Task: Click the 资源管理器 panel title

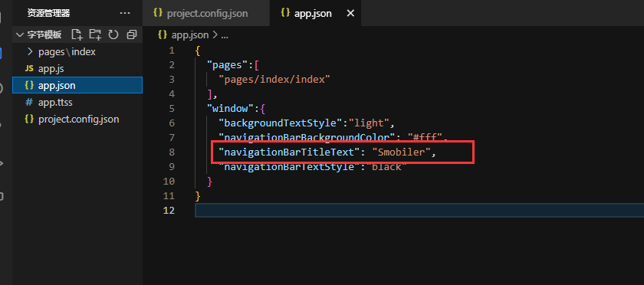Action: pyautogui.click(x=48, y=13)
